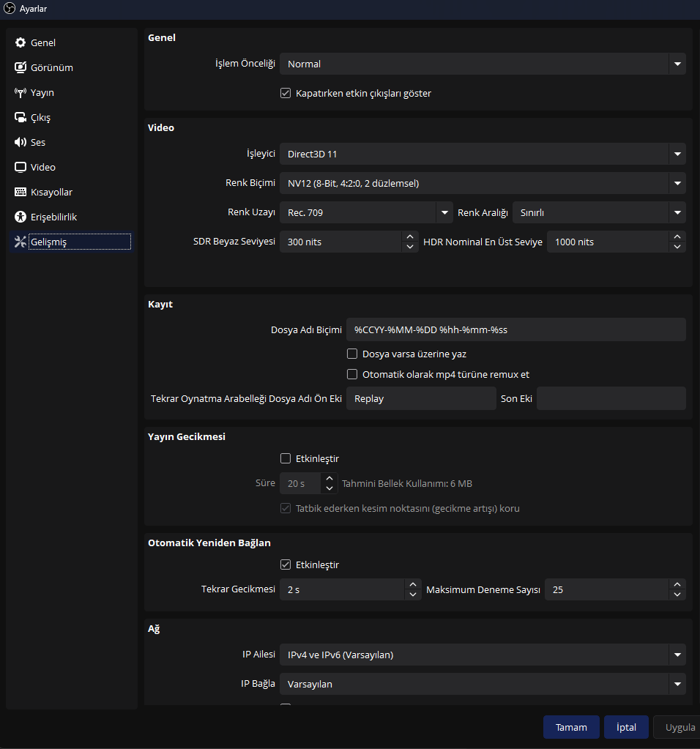Click the Genel gear icon in sidebar
The image size is (700, 749).
point(21,43)
